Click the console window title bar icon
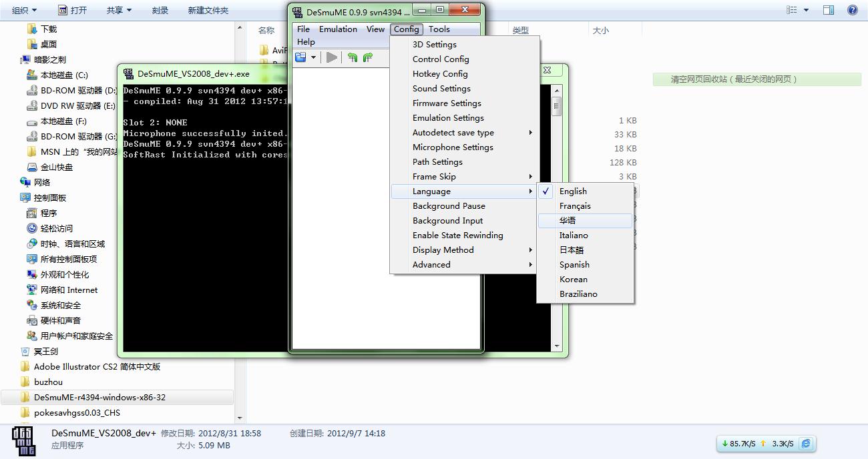The image size is (868, 459). pyautogui.click(x=129, y=73)
